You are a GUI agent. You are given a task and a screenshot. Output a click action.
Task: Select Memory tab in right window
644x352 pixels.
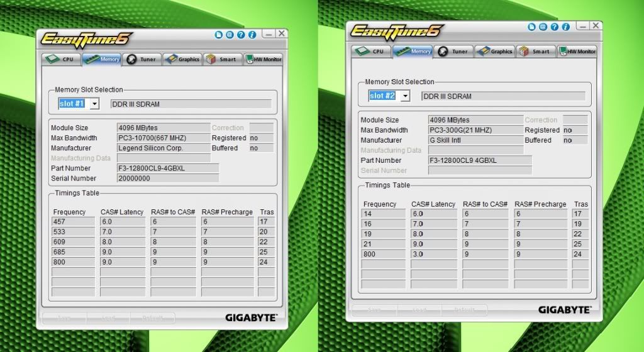click(413, 52)
